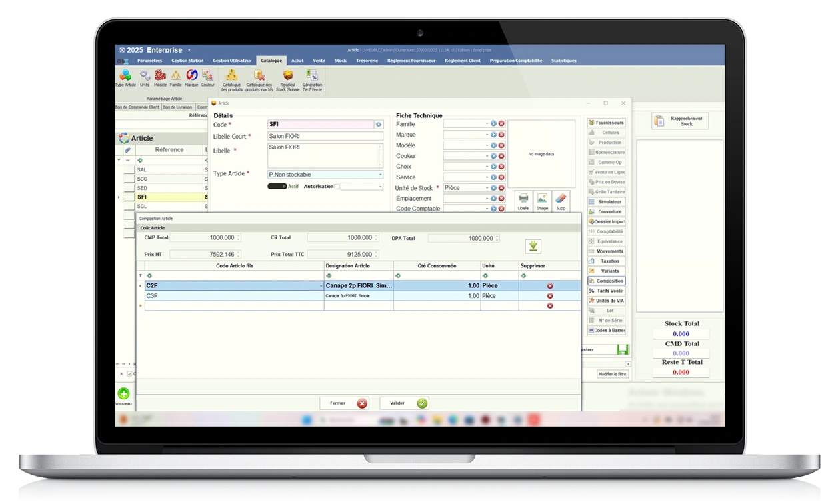The width and height of the screenshot is (840, 504).
Task: Open the Unité de Stock dropdown
Action: coord(487,188)
